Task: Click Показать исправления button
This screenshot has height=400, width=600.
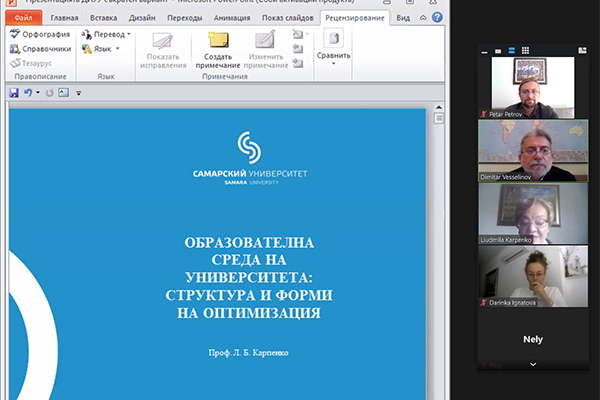Action: pos(163,50)
